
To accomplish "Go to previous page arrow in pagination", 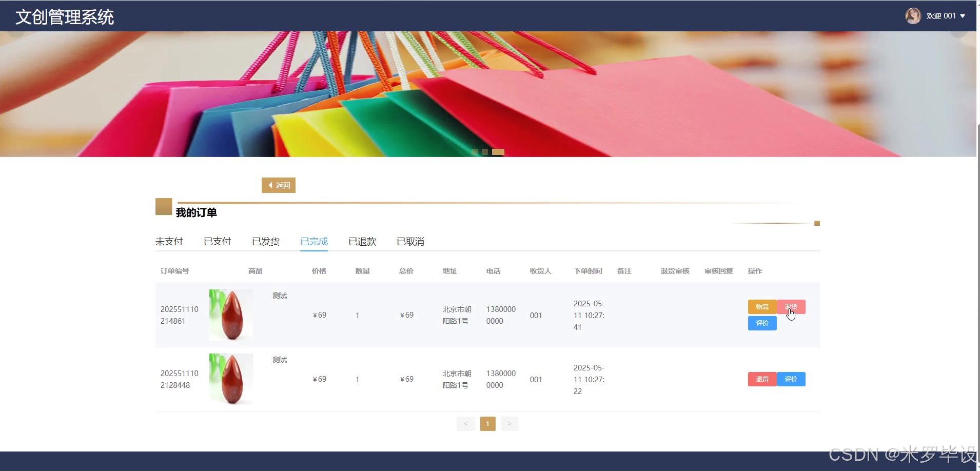I will (465, 424).
